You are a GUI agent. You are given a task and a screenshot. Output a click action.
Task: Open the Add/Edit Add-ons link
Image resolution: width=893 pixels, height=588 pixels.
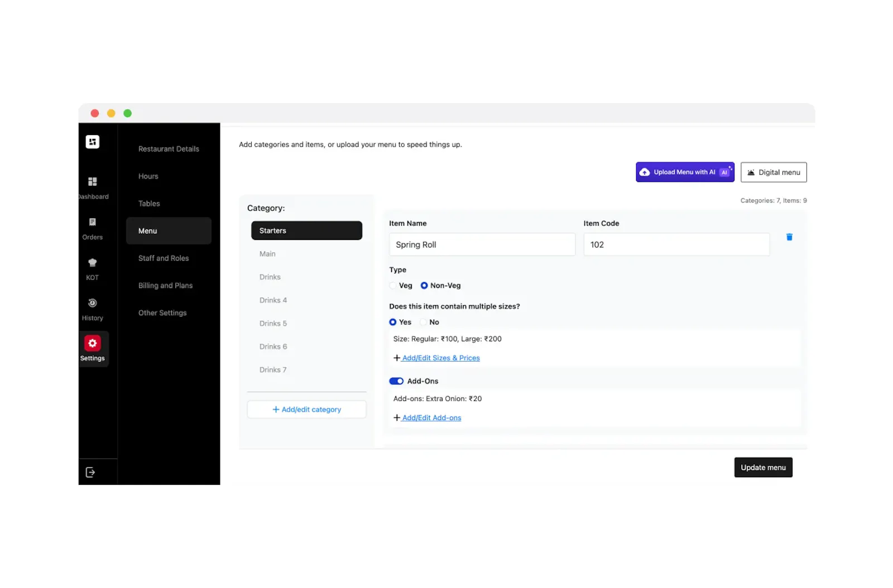[431, 418]
